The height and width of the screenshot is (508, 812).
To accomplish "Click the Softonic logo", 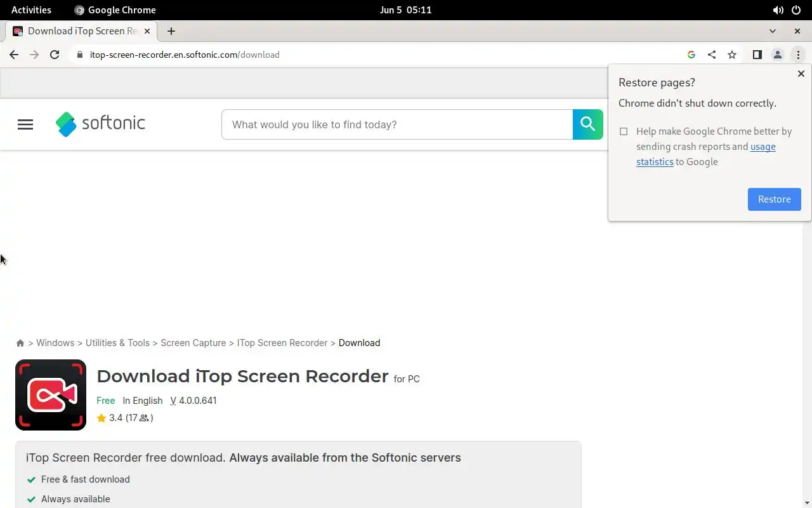I will click(100, 124).
